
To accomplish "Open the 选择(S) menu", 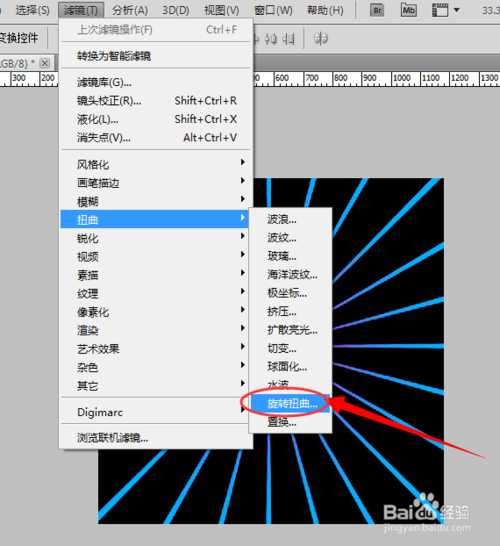I will [x=32, y=10].
